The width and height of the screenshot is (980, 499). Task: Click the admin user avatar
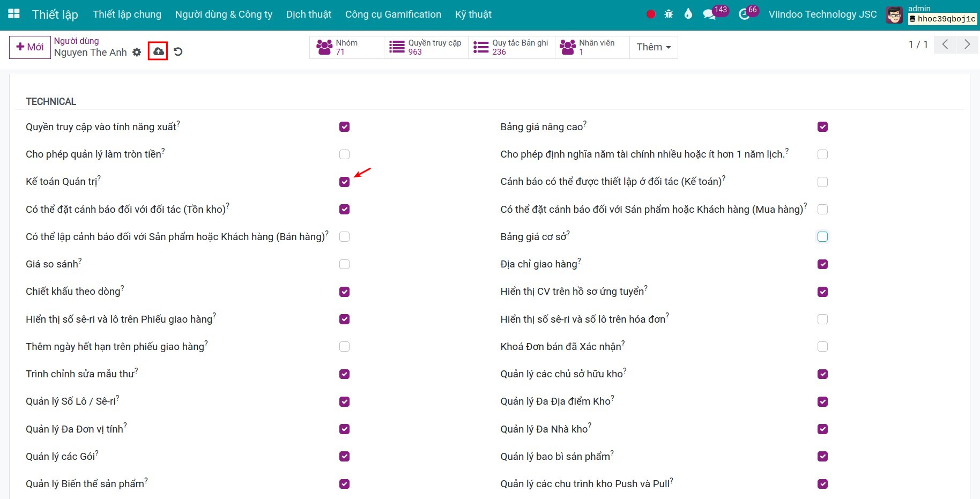[894, 15]
